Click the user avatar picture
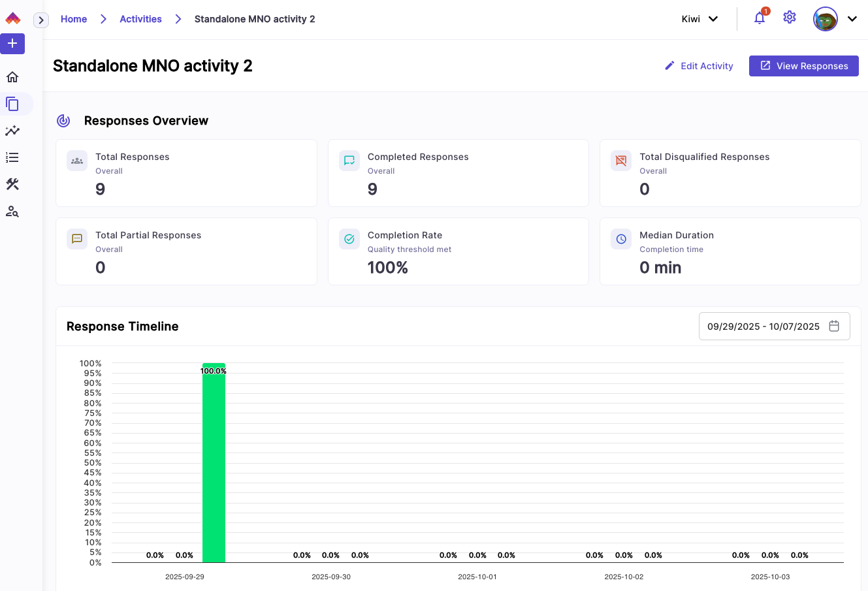Viewport: 868px width, 591px height. (x=826, y=19)
